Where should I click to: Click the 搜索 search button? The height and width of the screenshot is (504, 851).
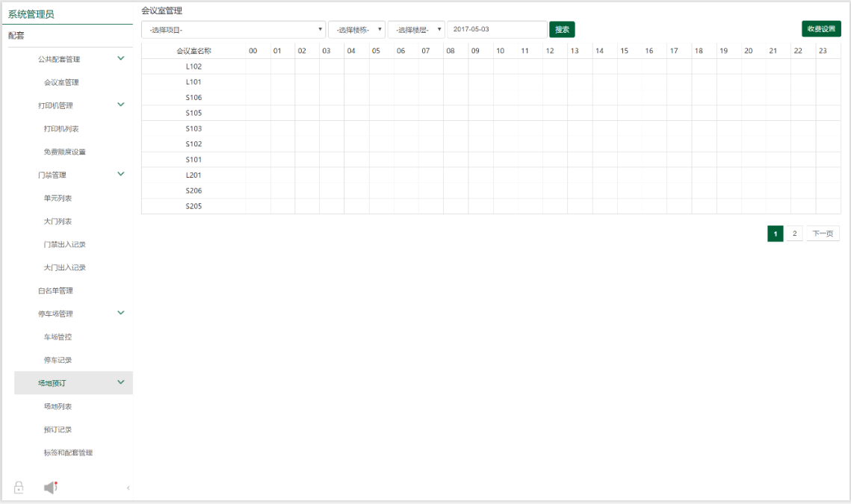(x=562, y=29)
